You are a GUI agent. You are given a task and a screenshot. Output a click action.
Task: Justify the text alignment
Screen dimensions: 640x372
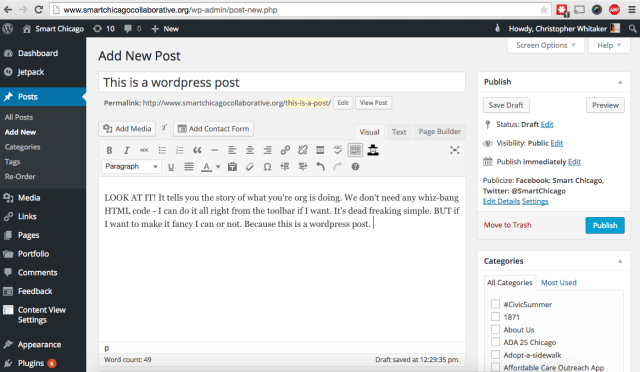(x=189, y=167)
